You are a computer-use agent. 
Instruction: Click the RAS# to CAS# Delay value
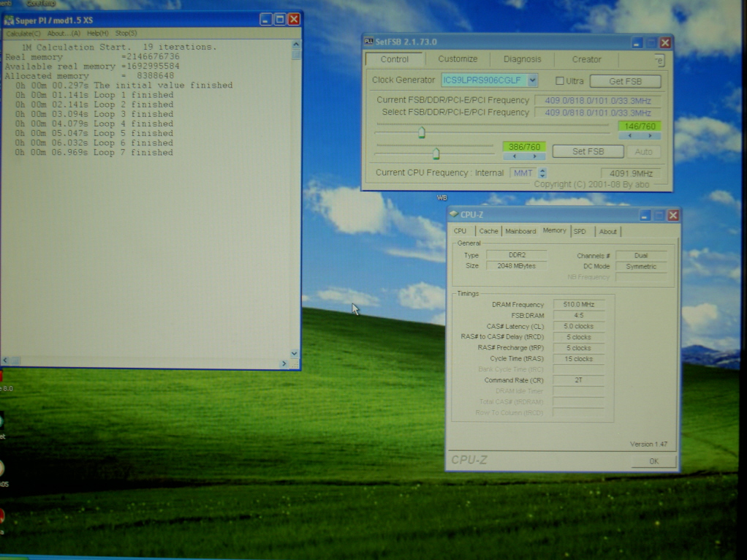578,337
